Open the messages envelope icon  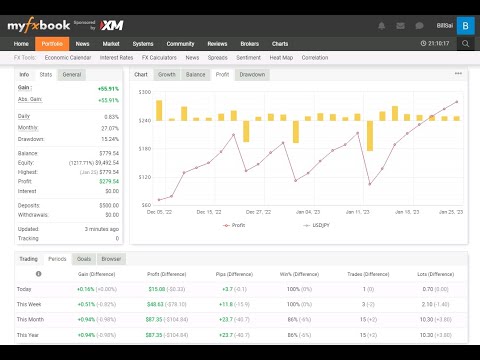tap(400, 26)
